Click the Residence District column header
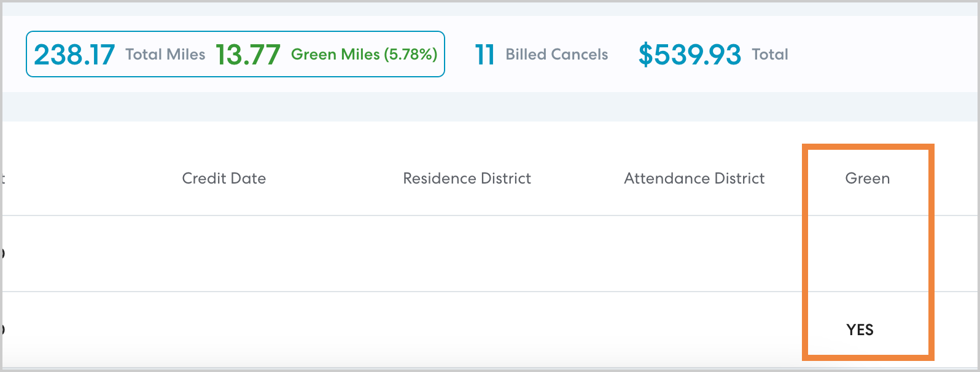The width and height of the screenshot is (980, 372). pos(467,179)
